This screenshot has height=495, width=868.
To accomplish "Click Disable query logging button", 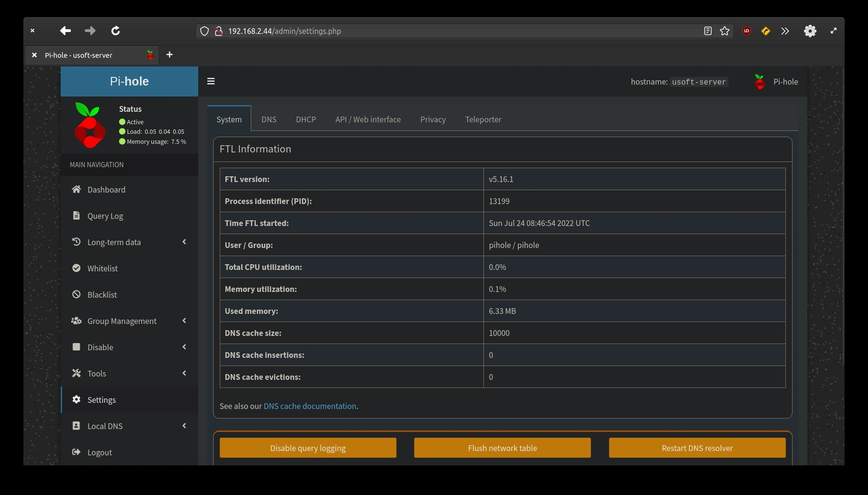I will [x=308, y=448].
